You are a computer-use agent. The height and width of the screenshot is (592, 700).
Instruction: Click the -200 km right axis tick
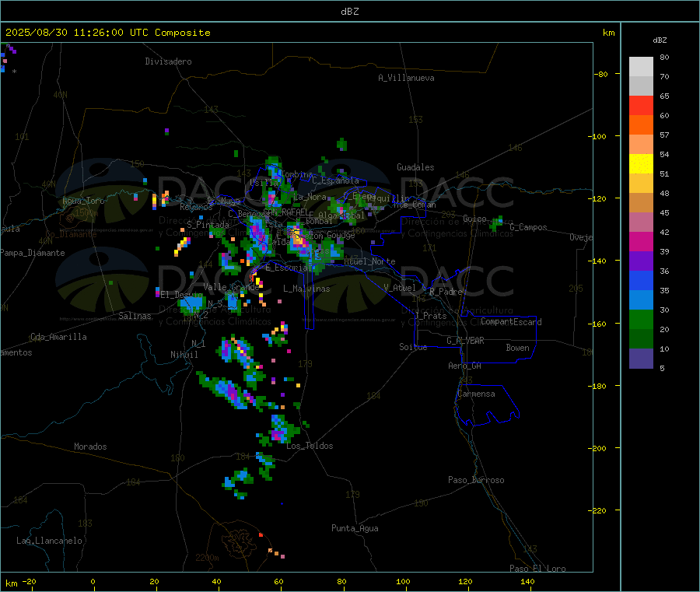click(599, 448)
